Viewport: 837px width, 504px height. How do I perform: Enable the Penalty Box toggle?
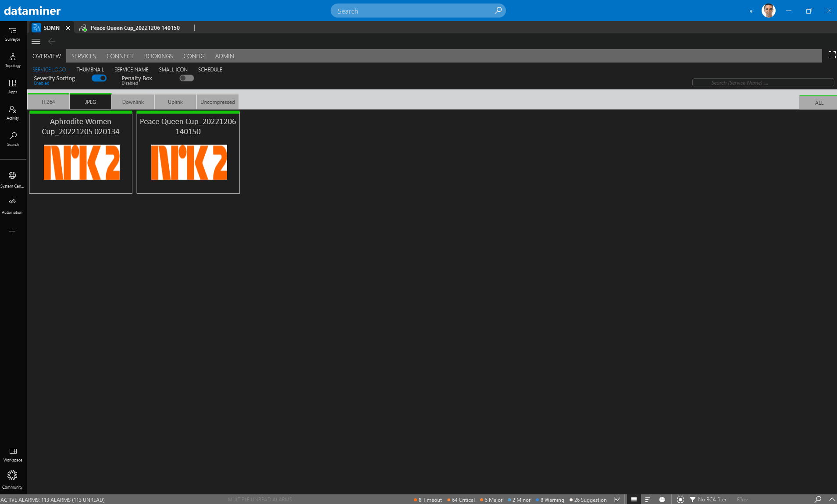pyautogui.click(x=187, y=78)
